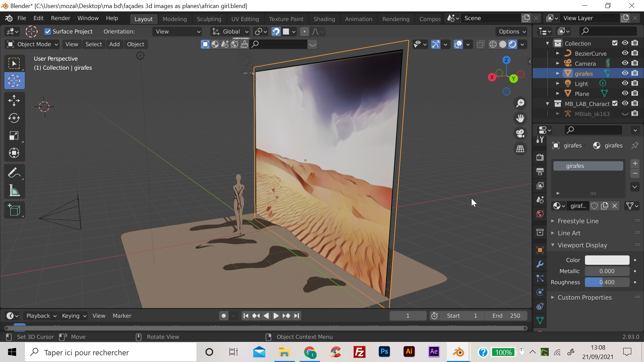Expand the Freestyle Line panel
Viewport: 644px width, 362px height.
tap(578, 221)
